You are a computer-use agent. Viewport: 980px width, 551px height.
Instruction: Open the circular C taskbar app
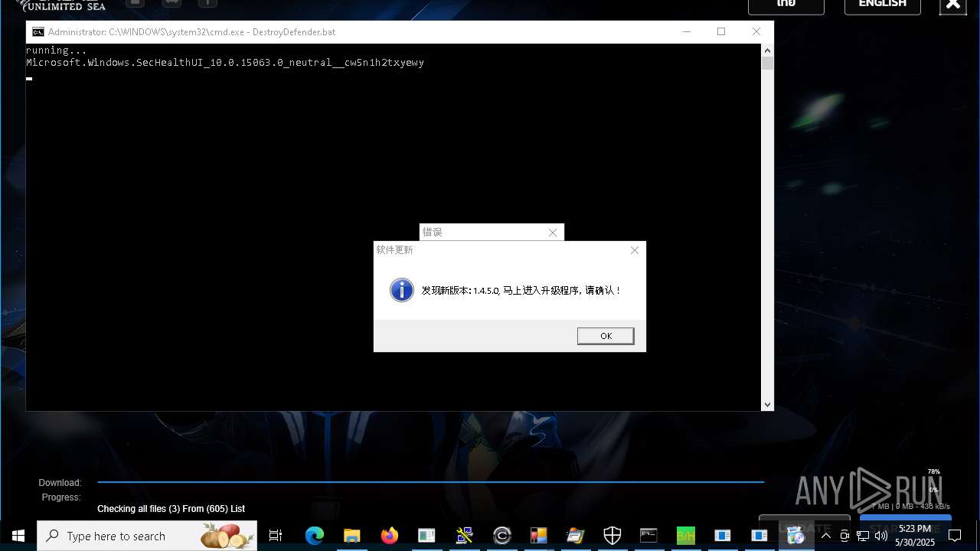[x=502, y=536]
